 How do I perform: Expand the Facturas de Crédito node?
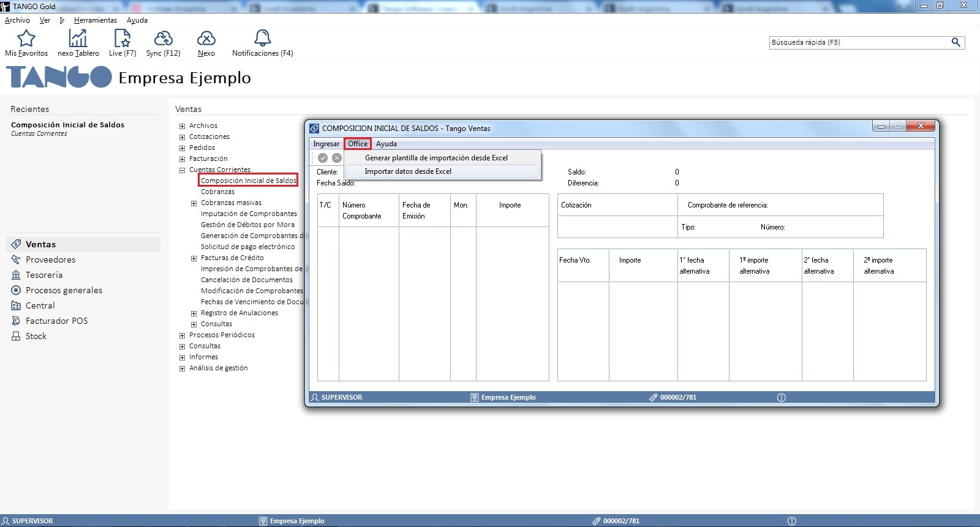[194, 258]
